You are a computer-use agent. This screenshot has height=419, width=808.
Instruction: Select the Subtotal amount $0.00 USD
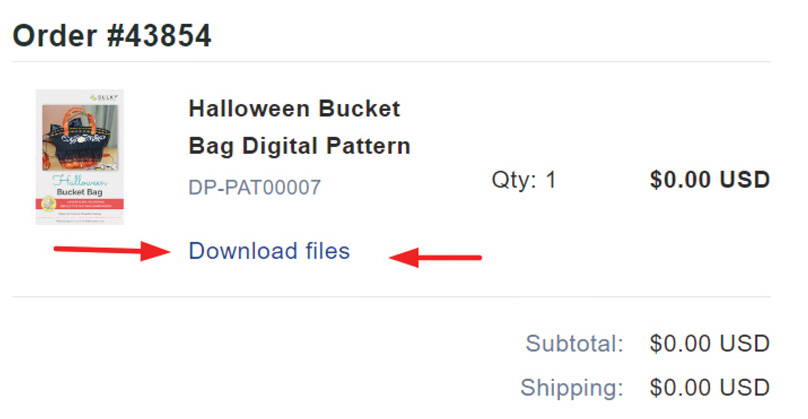coord(710,343)
